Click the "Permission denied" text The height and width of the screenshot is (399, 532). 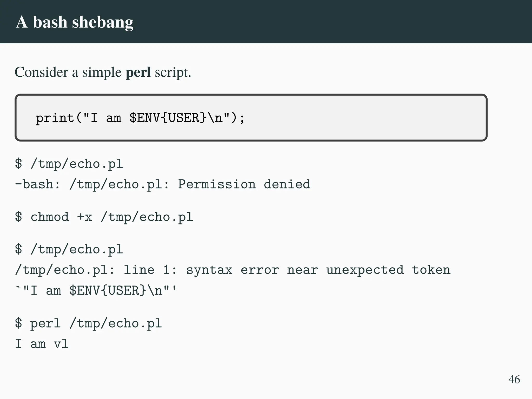pos(244,184)
